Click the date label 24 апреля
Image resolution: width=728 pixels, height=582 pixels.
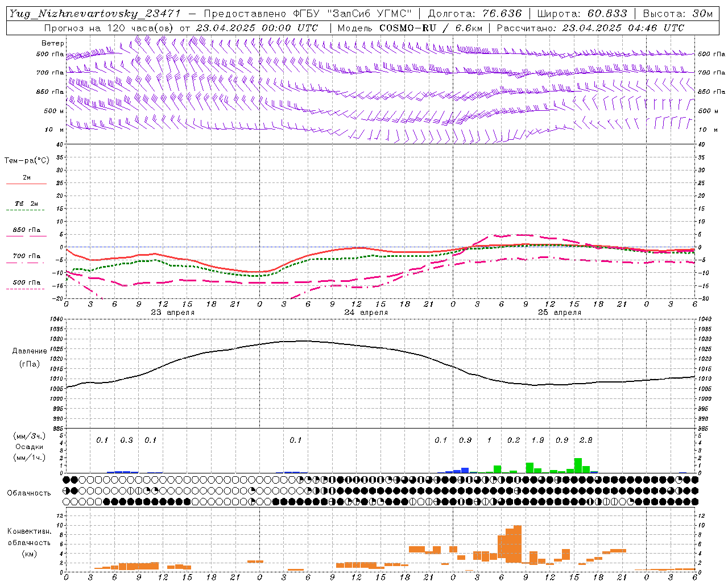tap(366, 313)
